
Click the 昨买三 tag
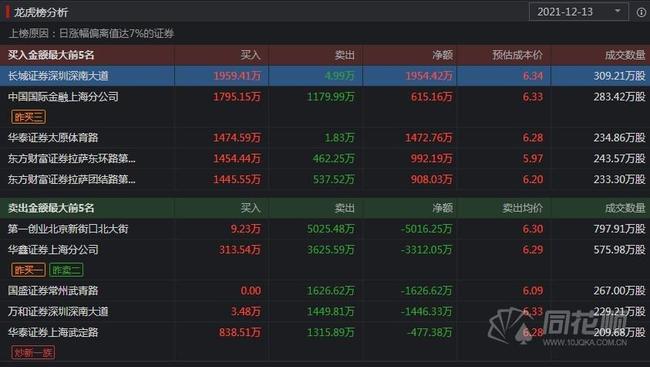[29, 117]
